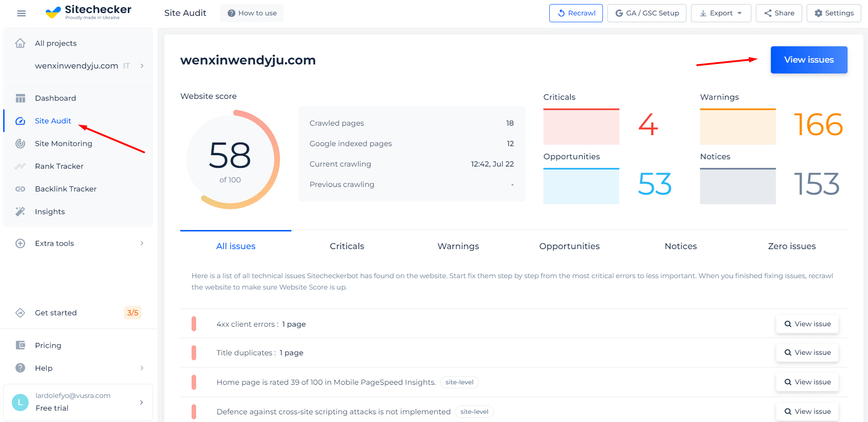
Task: Click the red Criticals color block
Action: coord(581,127)
